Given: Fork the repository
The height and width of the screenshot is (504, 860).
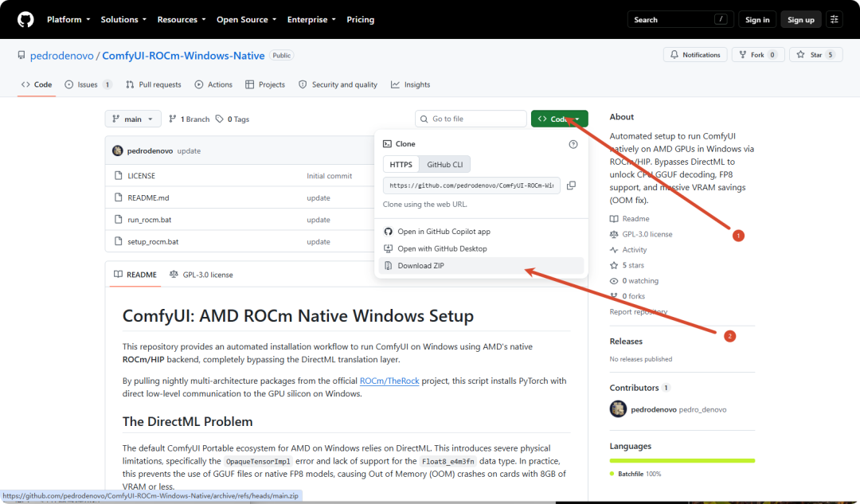Looking at the screenshot, I should [x=758, y=55].
